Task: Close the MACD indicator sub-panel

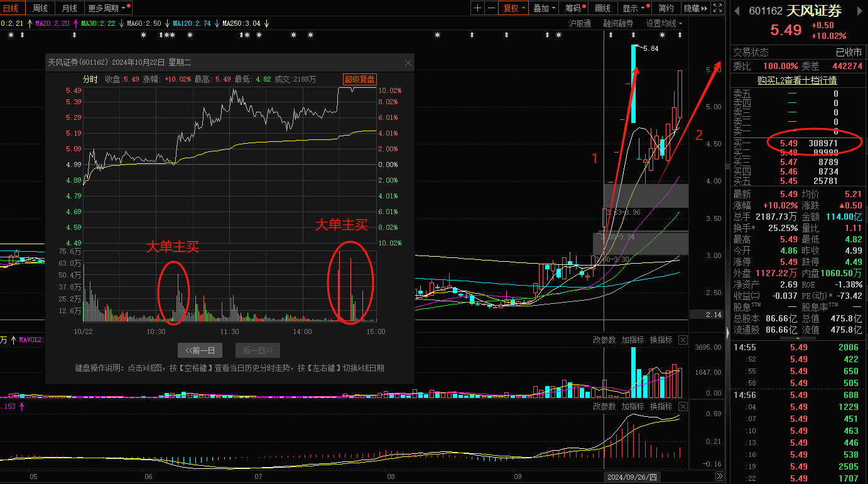Action: [x=683, y=407]
